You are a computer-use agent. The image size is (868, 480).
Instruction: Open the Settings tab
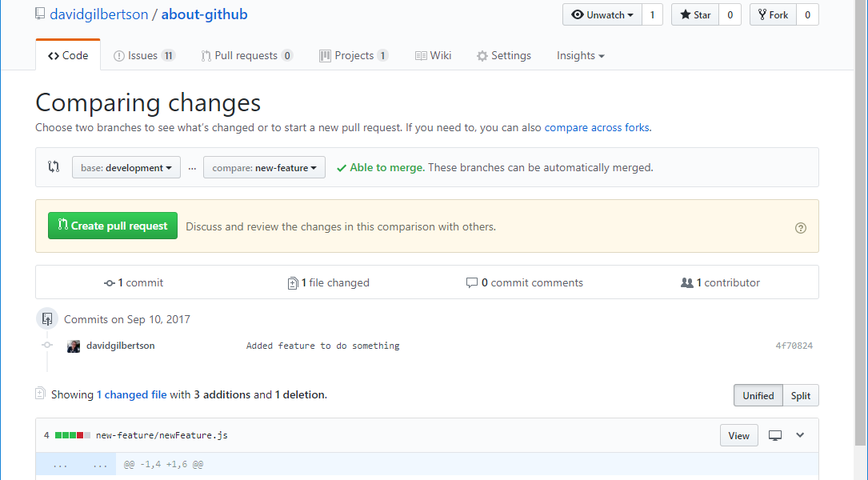504,55
